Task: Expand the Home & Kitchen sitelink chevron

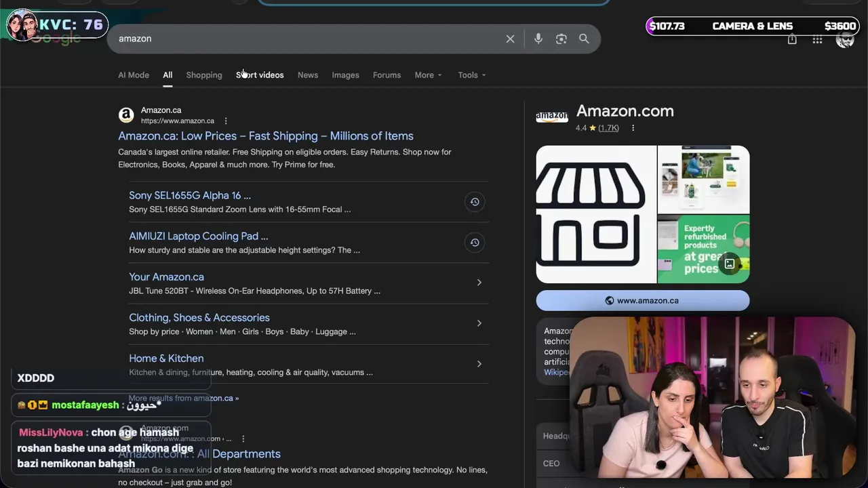Action: (x=479, y=364)
